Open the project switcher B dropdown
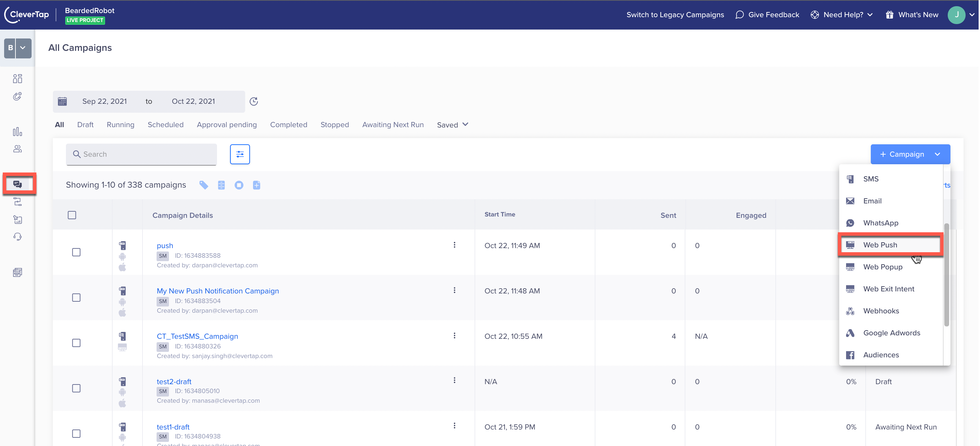Image resolution: width=980 pixels, height=446 pixels. point(18,48)
